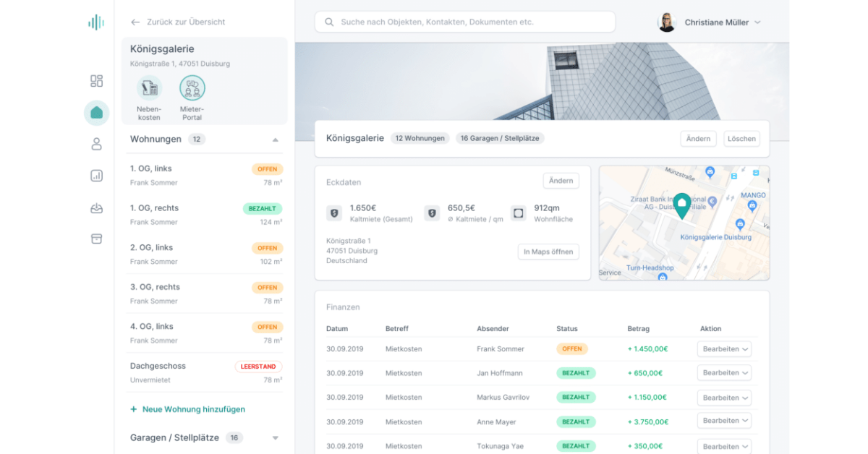Open Bearbeiten dropdown for Markus Gavrilov row

[x=724, y=398]
